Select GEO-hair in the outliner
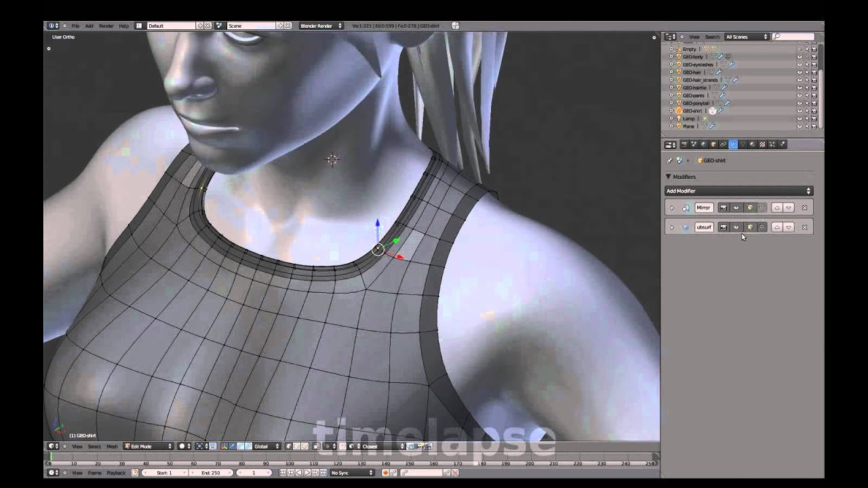The image size is (868, 488). (692, 72)
